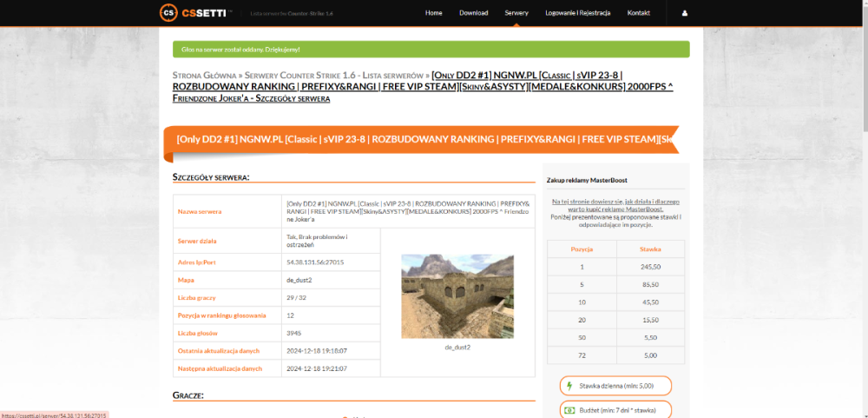Image resolution: width=868 pixels, height=418 pixels.
Task: Click the Serwer działa label
Action: point(197,242)
